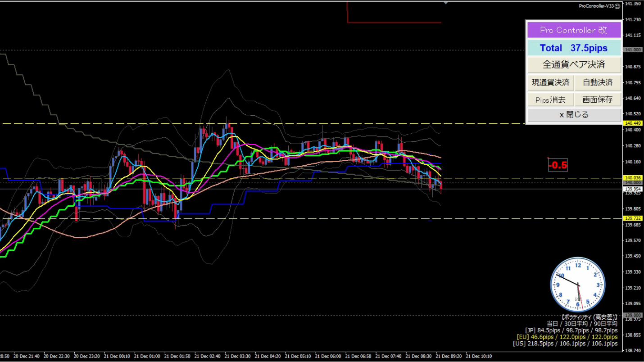Click the yellow [EU] 46.6pips volatility line
The height and width of the screenshot is (362, 644).
pos(567,337)
